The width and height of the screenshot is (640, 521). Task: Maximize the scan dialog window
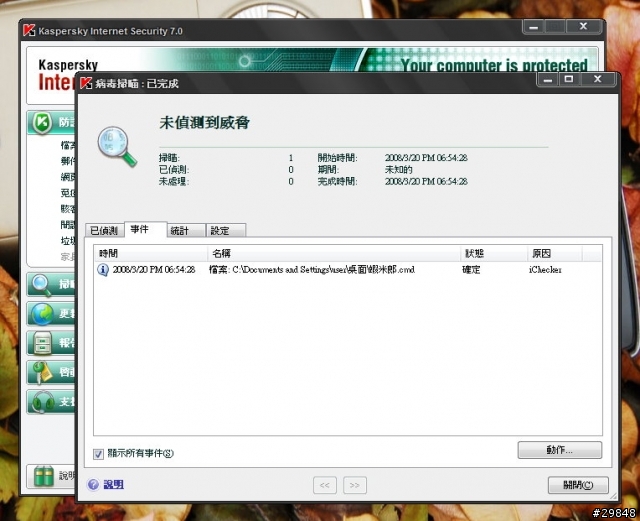click(569, 79)
